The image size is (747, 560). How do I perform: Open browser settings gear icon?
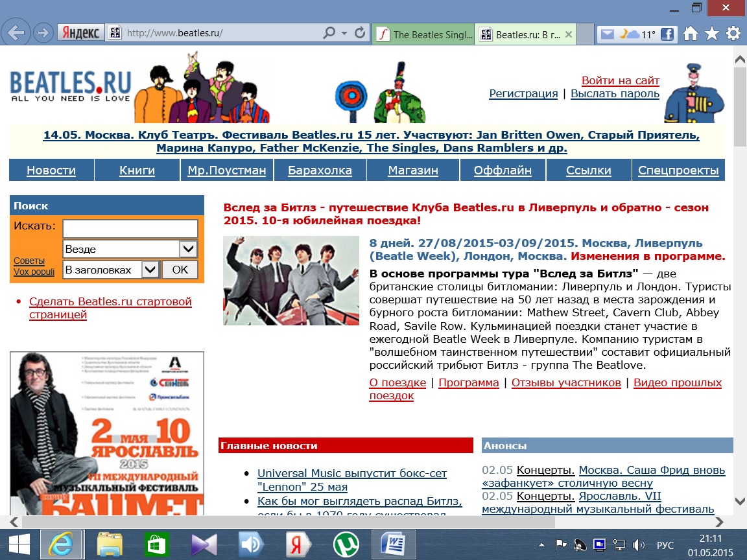(x=733, y=34)
